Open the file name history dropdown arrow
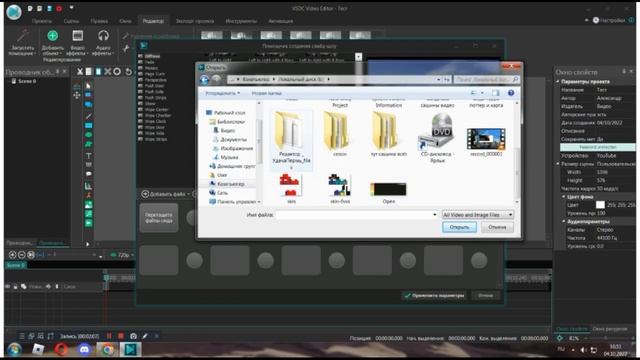 434,215
